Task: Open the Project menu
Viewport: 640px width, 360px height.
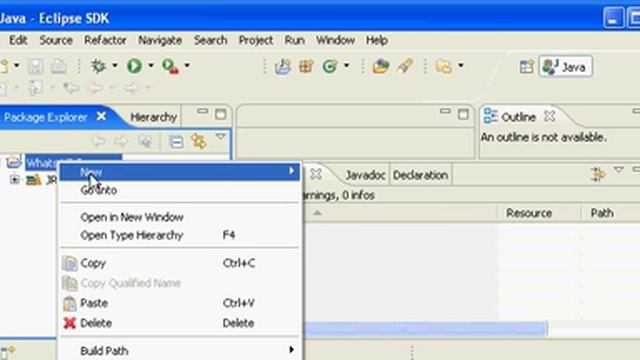Action: pos(256,40)
